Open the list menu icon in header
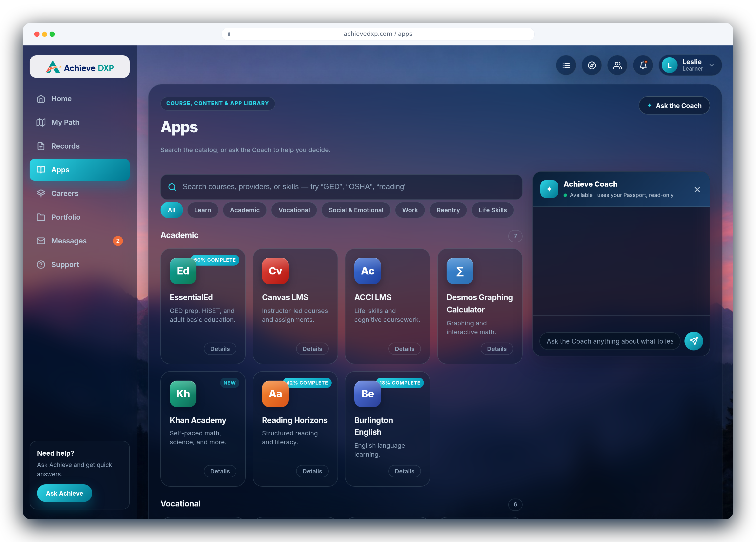 click(x=566, y=65)
